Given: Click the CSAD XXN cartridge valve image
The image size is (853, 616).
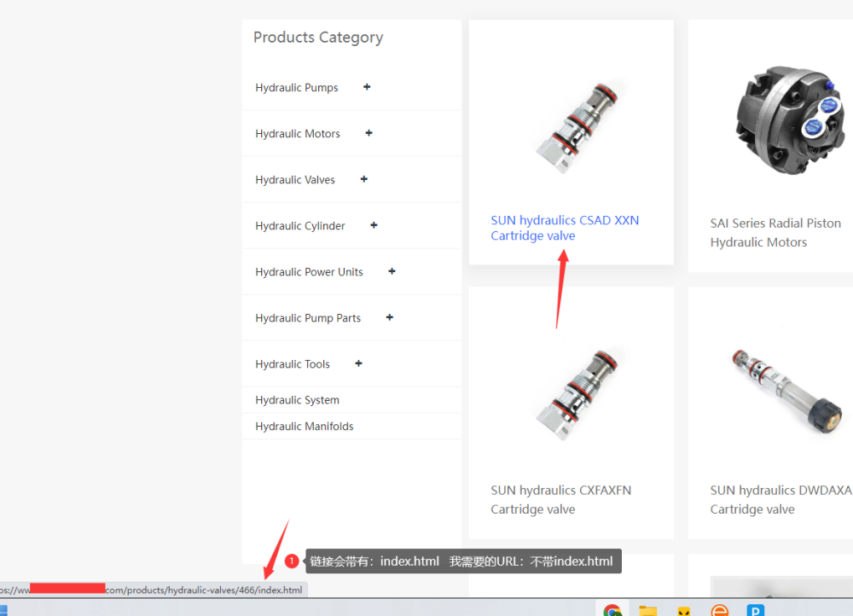Looking at the screenshot, I should point(577,128).
